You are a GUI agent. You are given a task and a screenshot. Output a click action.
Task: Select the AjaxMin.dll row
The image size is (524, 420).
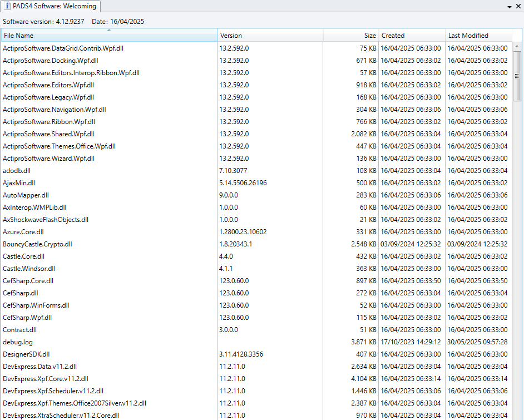click(x=256, y=183)
